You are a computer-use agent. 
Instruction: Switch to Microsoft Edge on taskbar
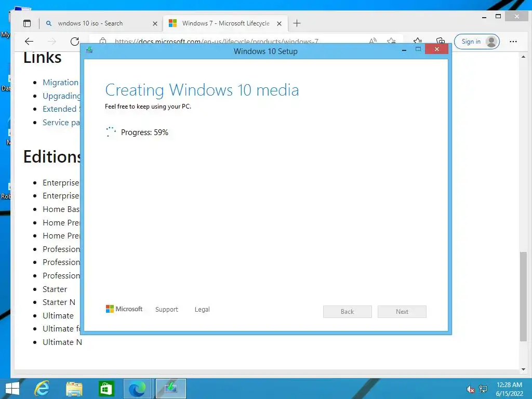coord(138,389)
